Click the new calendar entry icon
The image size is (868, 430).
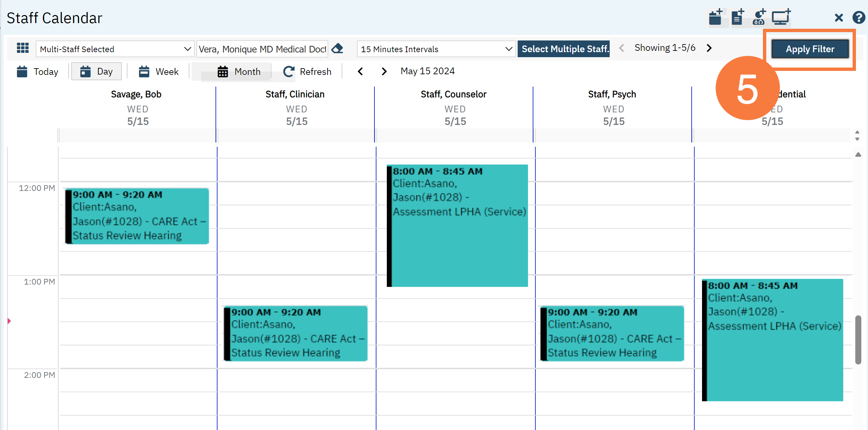coord(716,17)
